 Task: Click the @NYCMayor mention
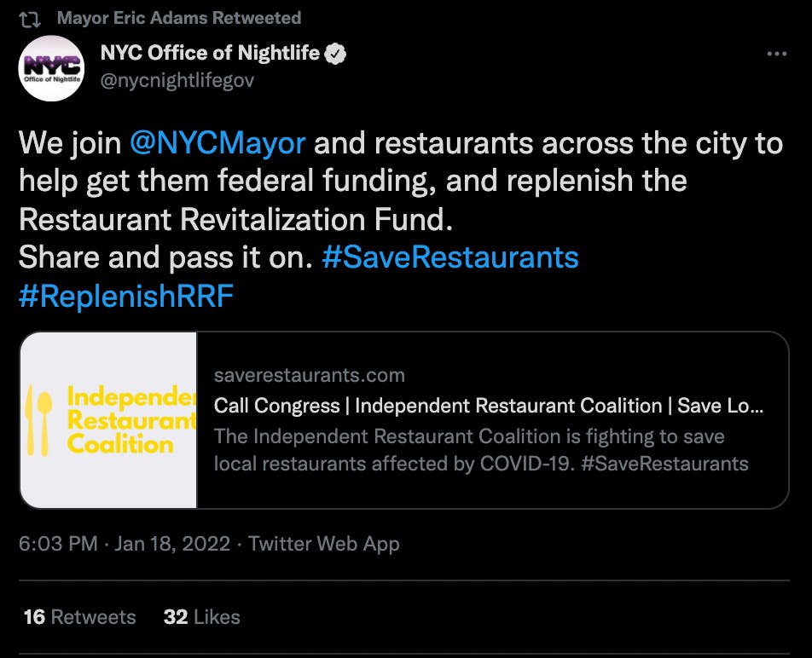point(217,142)
